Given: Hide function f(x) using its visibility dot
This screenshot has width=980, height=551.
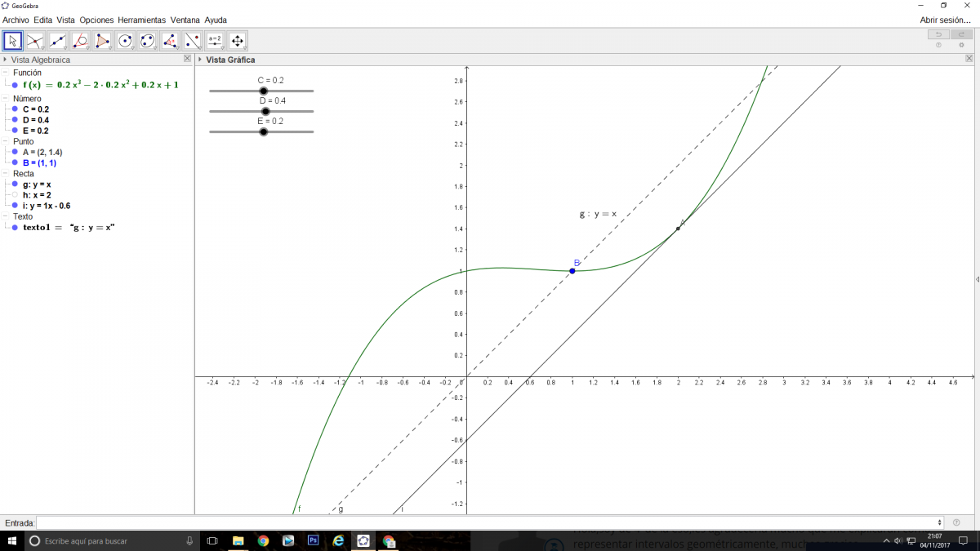Looking at the screenshot, I should point(15,84).
